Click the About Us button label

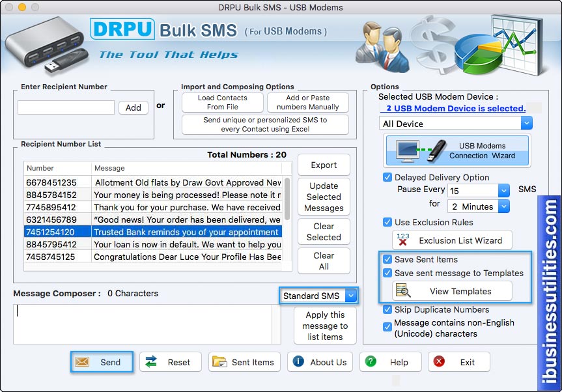coord(328,362)
